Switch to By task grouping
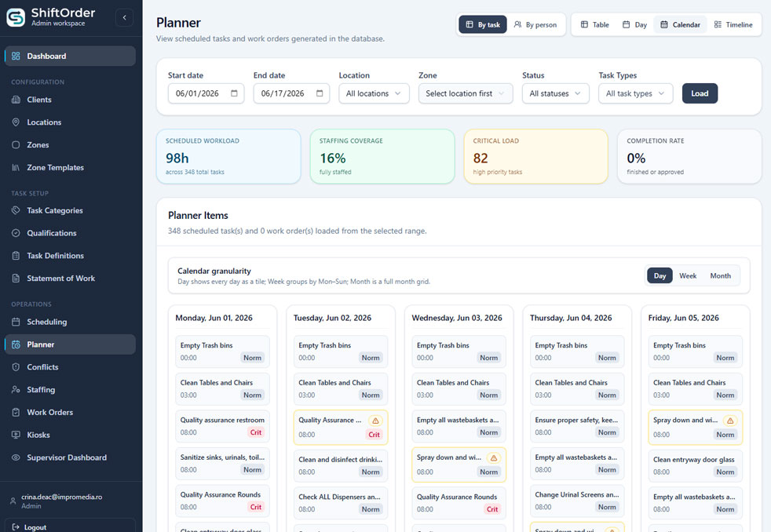The width and height of the screenshot is (771, 532). coord(483,24)
